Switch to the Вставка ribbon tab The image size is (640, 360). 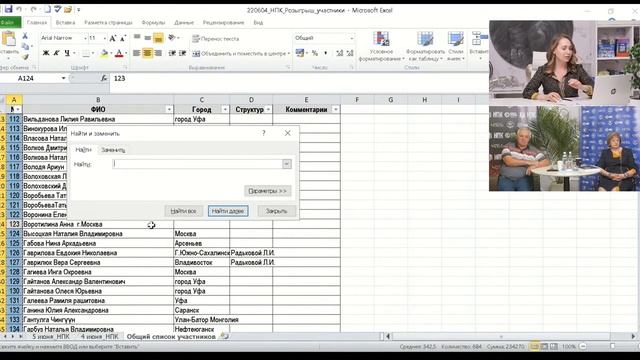[x=65, y=22]
